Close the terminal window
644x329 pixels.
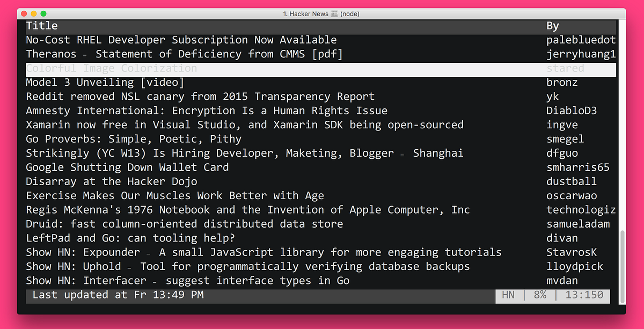coord(24,13)
